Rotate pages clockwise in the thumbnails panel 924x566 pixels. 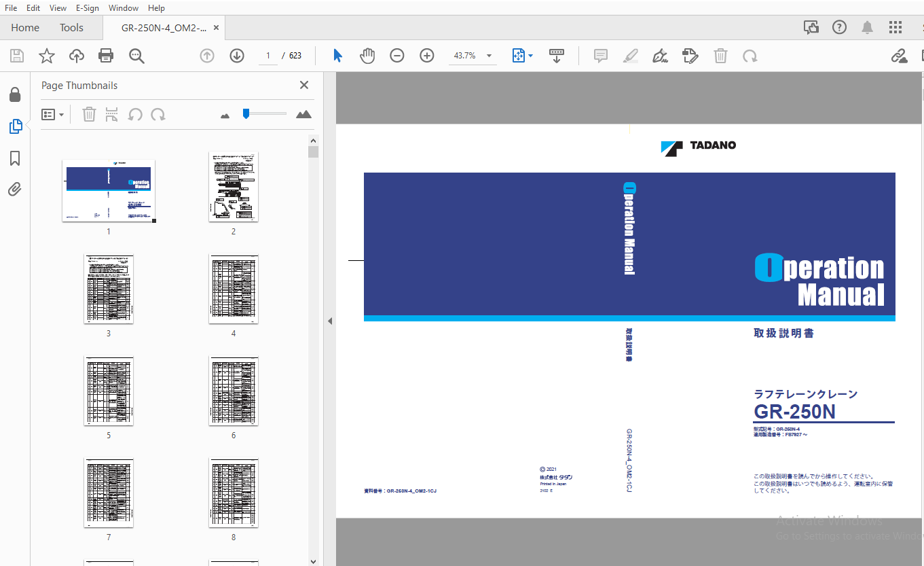point(158,114)
